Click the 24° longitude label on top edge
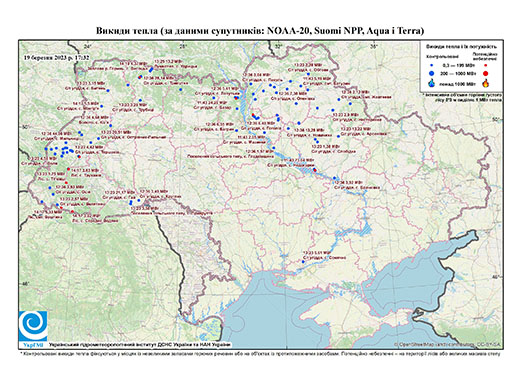This screenshot has width=520, height=368. (88, 46)
